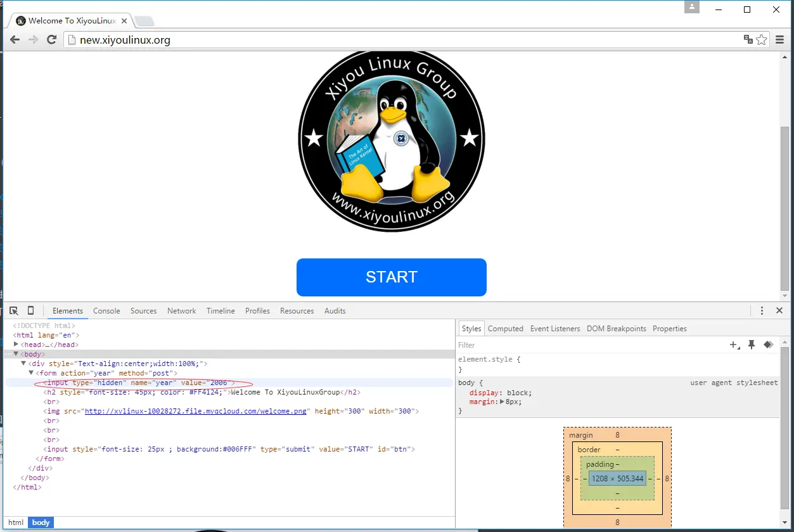Expand the head element node
794x532 pixels.
[16, 344]
